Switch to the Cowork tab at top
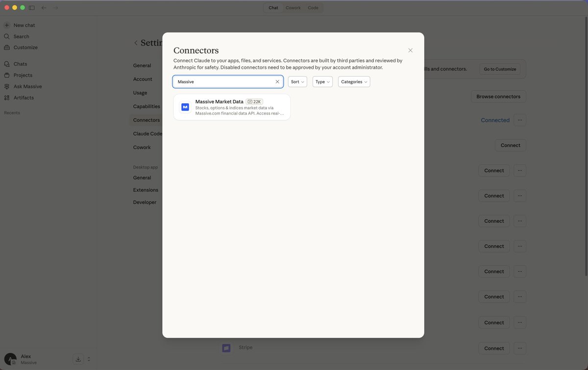This screenshot has width=588, height=370. pos(294,8)
